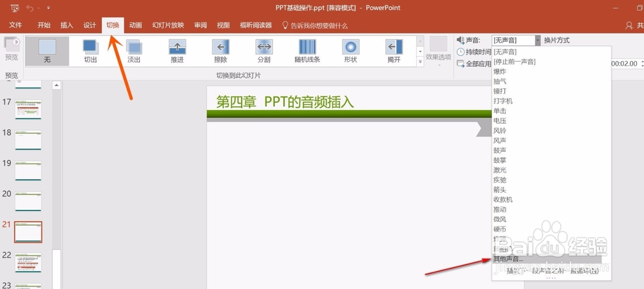Click the share person icon at top right
The width and height of the screenshot is (644, 289).
tap(629, 26)
